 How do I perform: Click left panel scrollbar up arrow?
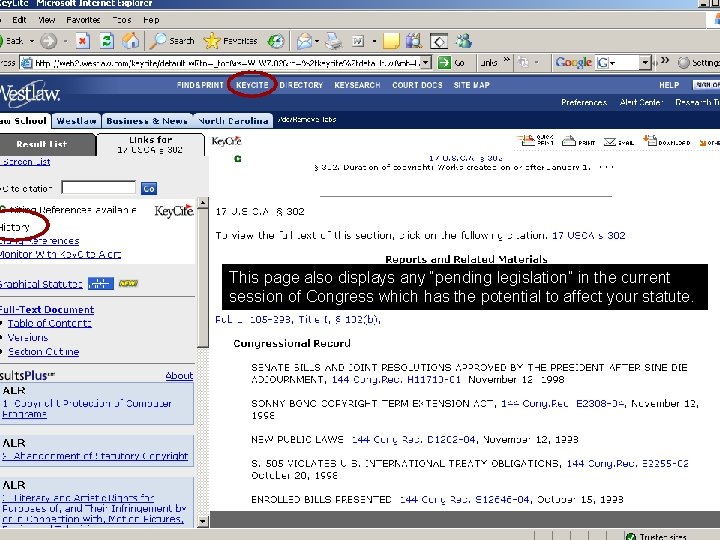(202, 202)
